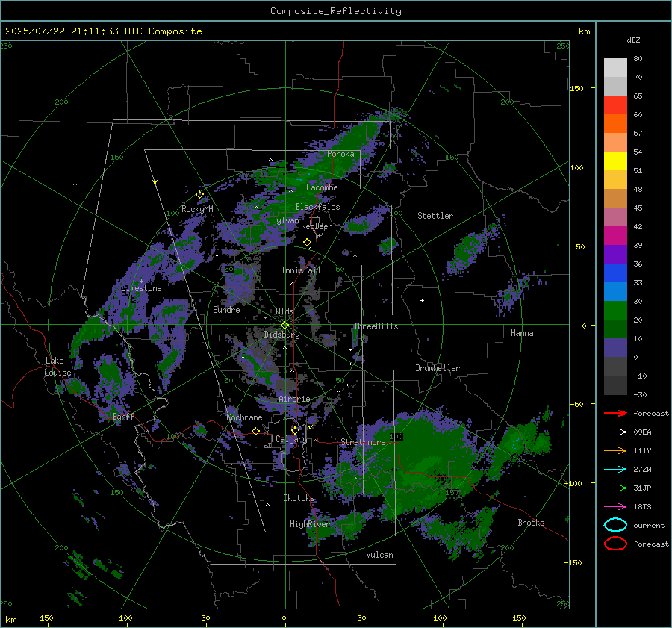Click the dark orange 57 dBZ swatch
This screenshot has width=672, height=628.
[x=615, y=124]
